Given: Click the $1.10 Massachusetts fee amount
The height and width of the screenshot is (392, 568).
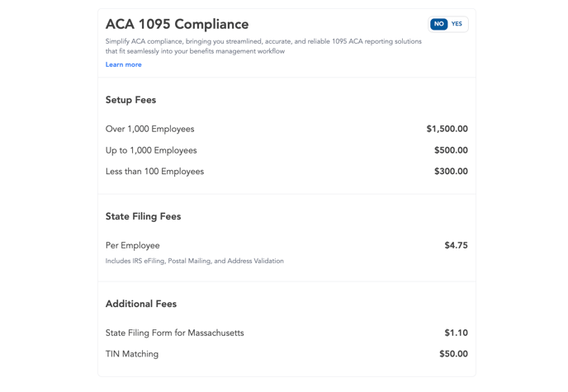Looking at the screenshot, I should pos(456,333).
